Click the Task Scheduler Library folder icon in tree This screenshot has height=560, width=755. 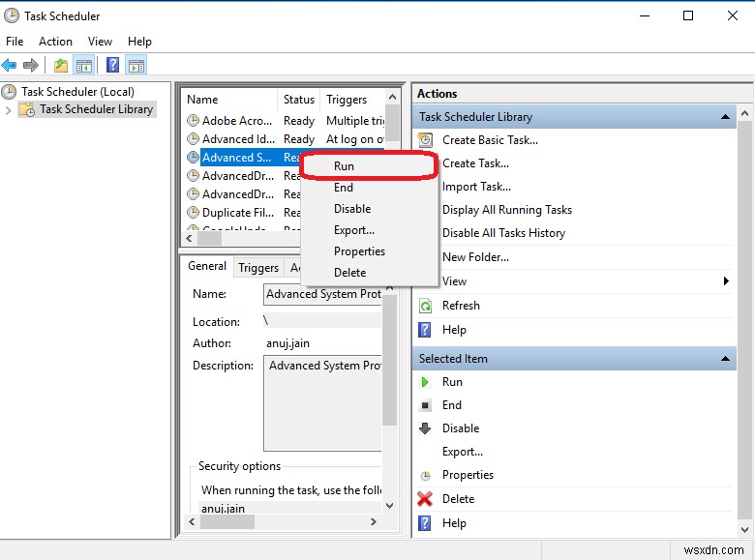[x=27, y=109]
